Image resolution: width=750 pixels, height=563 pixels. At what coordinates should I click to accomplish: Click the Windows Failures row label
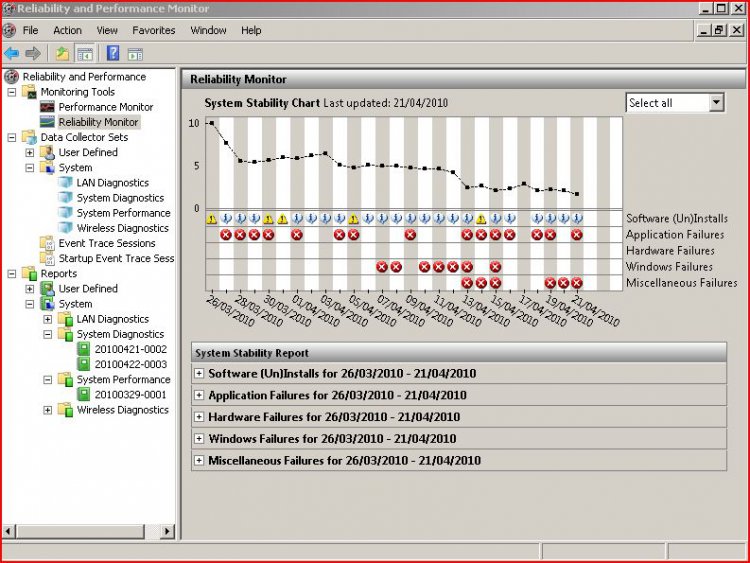tap(669, 266)
